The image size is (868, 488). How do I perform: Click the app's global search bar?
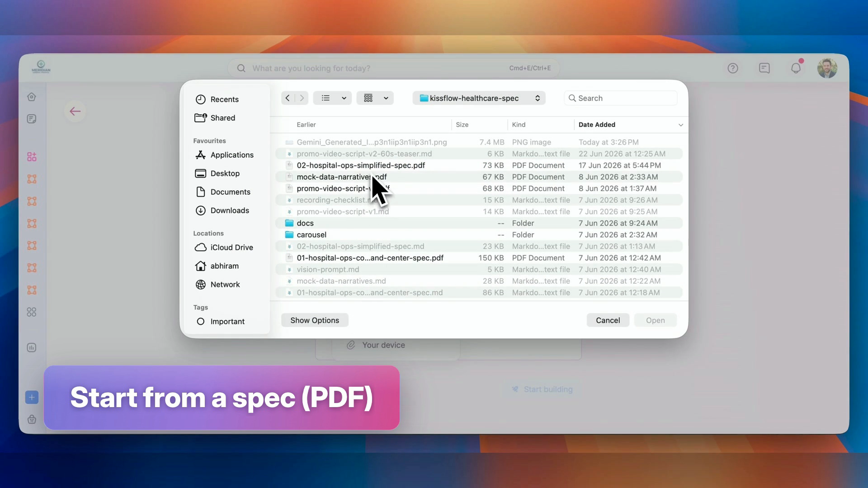(x=394, y=68)
